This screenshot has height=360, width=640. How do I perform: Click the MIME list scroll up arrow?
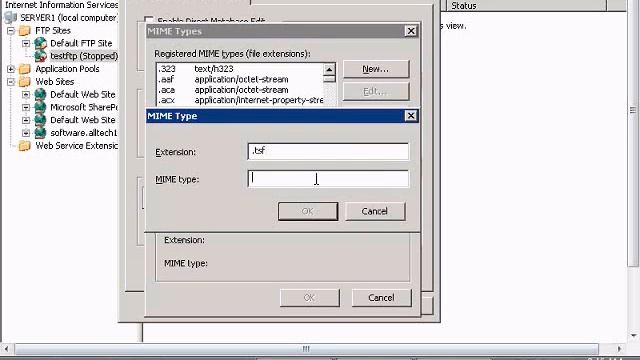coord(329,69)
